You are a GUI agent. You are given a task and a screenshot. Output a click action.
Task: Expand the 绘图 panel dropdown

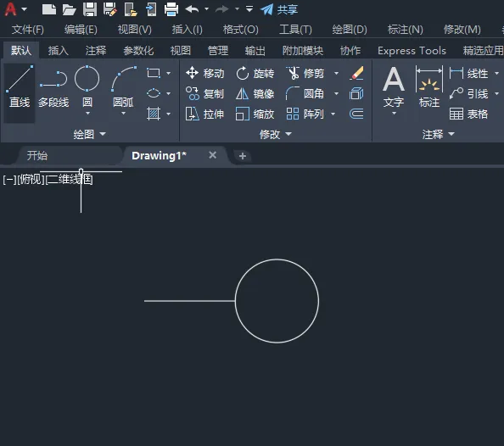tap(103, 134)
